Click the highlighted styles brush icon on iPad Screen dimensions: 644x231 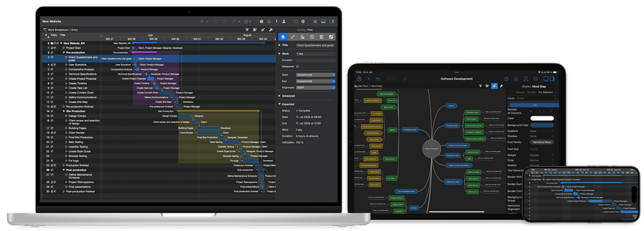pos(494,86)
